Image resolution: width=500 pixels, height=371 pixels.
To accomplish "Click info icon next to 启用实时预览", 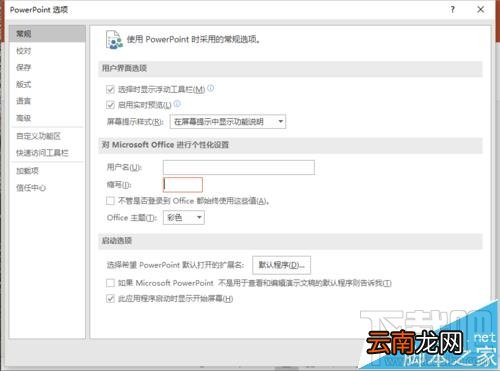I will click(x=177, y=104).
